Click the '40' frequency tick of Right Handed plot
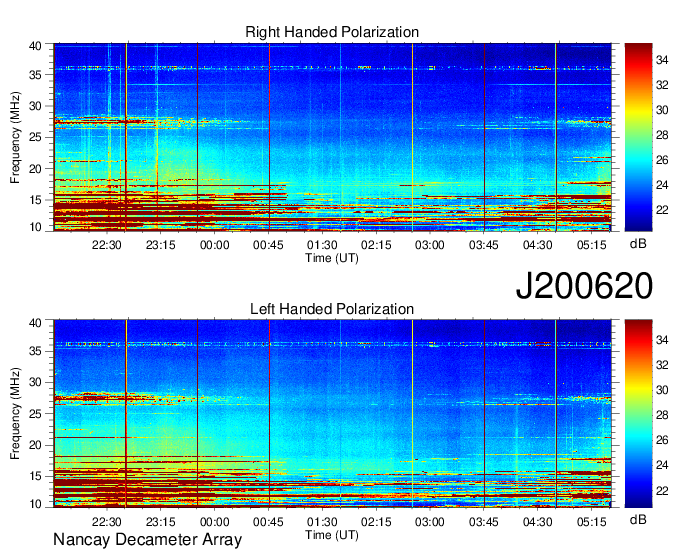 35,46
